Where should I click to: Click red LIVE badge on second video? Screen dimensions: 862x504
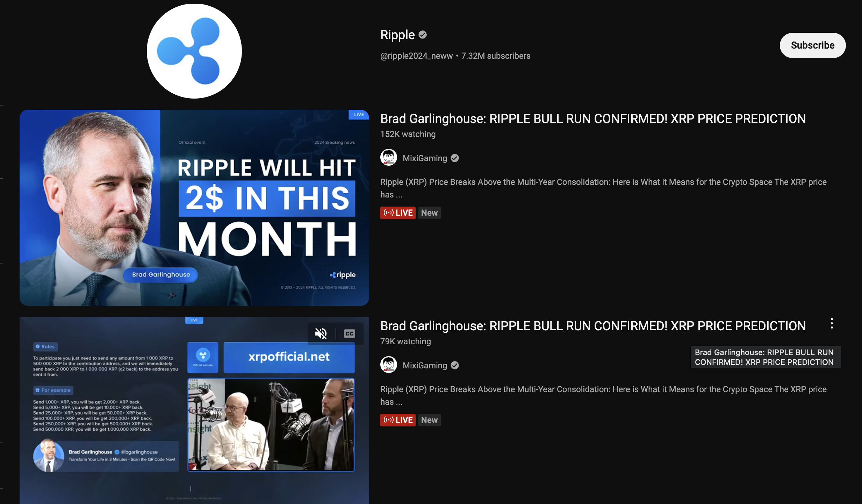click(398, 420)
